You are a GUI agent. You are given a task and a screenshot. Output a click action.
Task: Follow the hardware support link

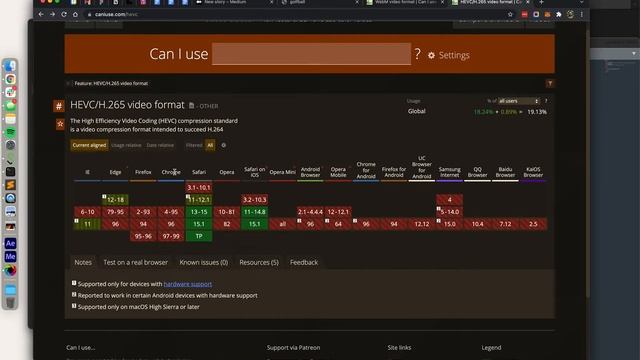[188, 284]
